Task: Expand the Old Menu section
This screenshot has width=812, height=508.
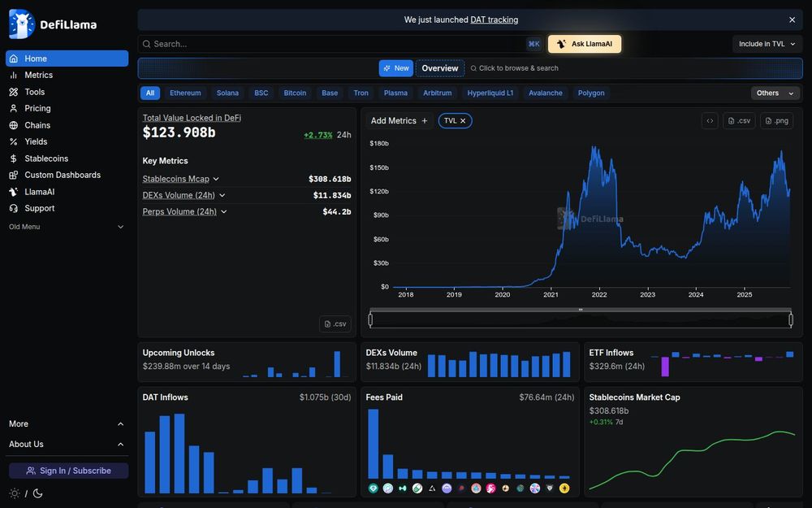Action: click(x=67, y=227)
